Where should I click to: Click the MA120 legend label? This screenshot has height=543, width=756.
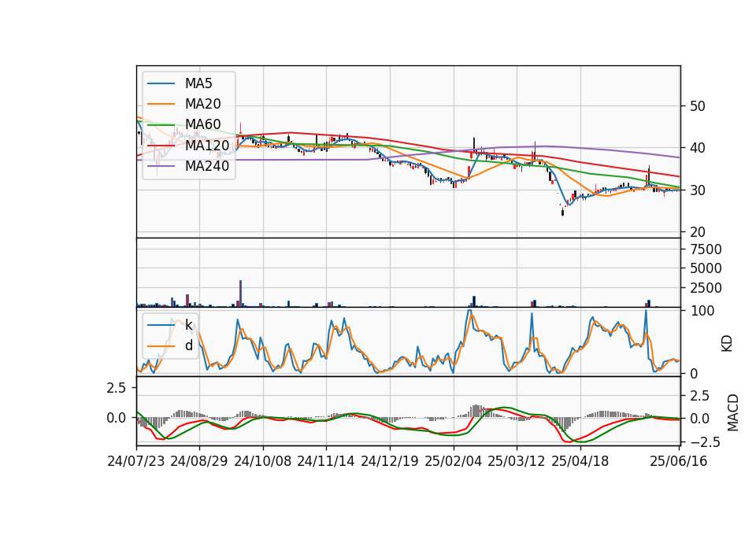[x=207, y=145]
